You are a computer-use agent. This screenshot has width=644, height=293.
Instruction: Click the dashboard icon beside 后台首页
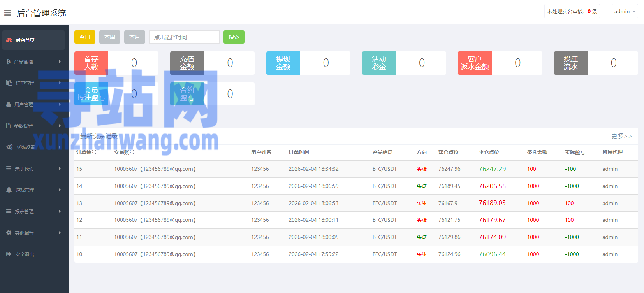pyautogui.click(x=9, y=40)
